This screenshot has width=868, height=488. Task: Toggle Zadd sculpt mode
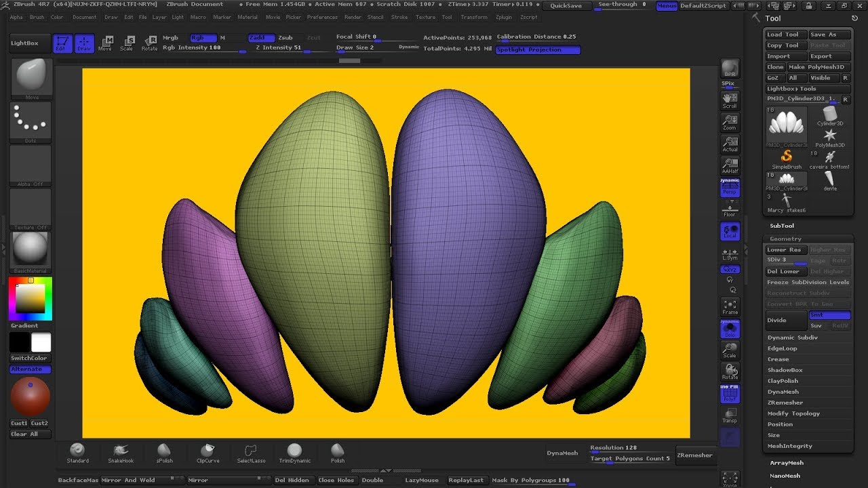coord(260,38)
